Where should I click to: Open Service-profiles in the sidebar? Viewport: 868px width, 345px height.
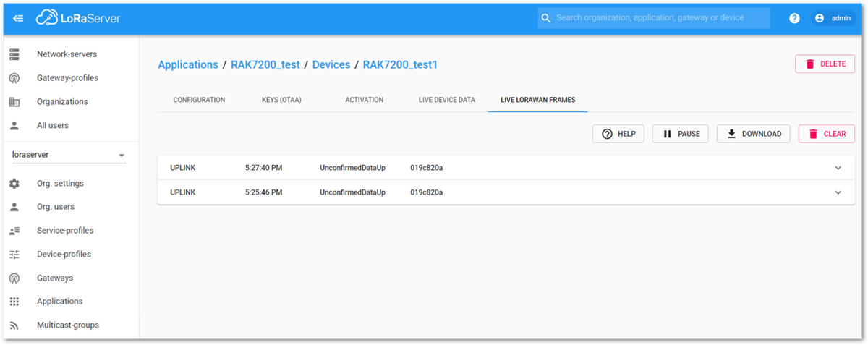tap(65, 231)
